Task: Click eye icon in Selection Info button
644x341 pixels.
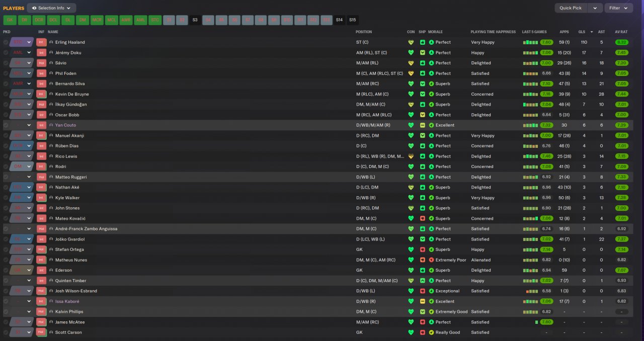Action: coord(34,8)
